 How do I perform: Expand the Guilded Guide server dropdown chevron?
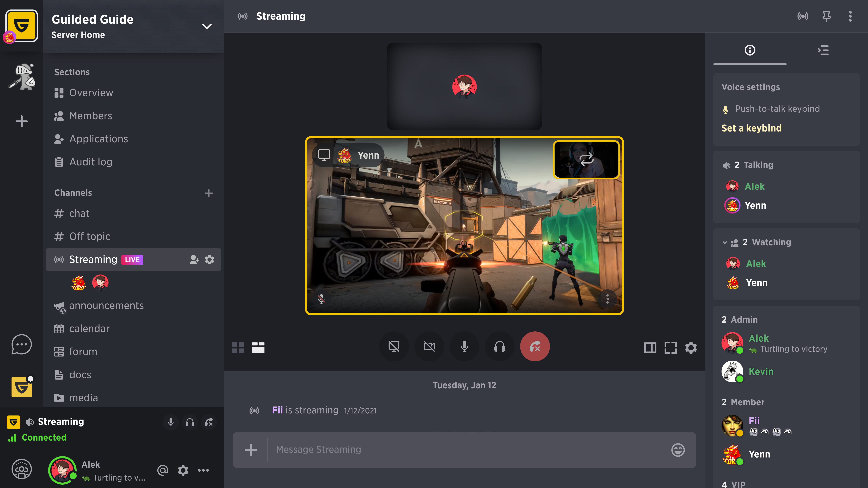(206, 26)
